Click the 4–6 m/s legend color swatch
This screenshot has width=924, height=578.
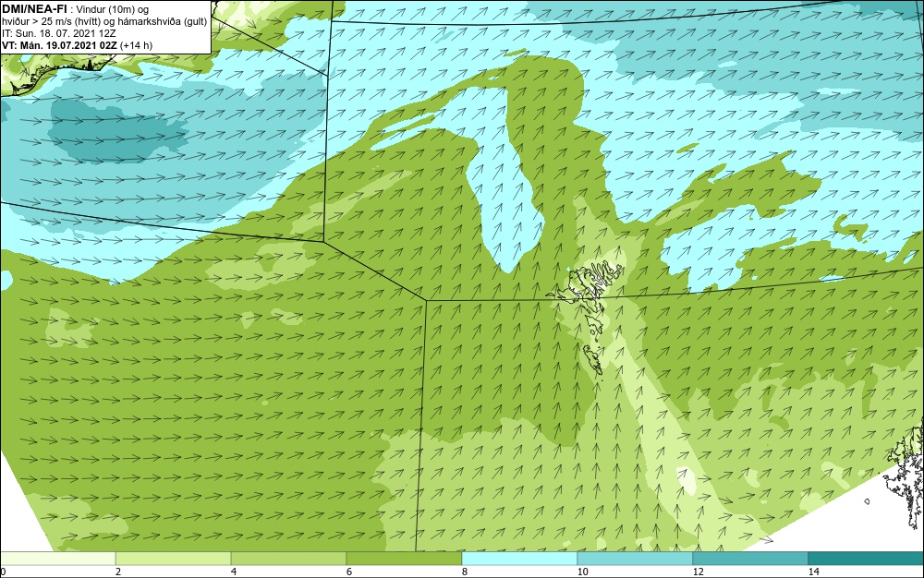[x=288, y=559]
